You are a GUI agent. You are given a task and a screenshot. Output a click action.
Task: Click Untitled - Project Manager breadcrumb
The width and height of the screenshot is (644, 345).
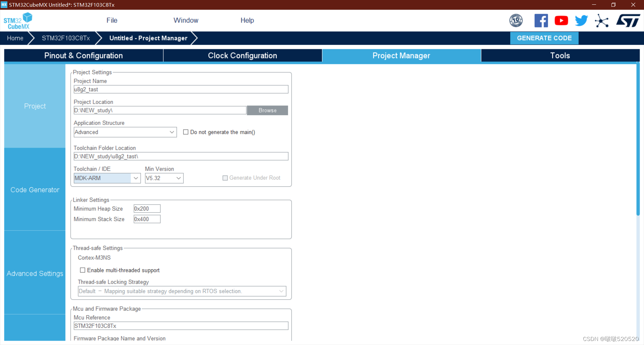click(148, 38)
